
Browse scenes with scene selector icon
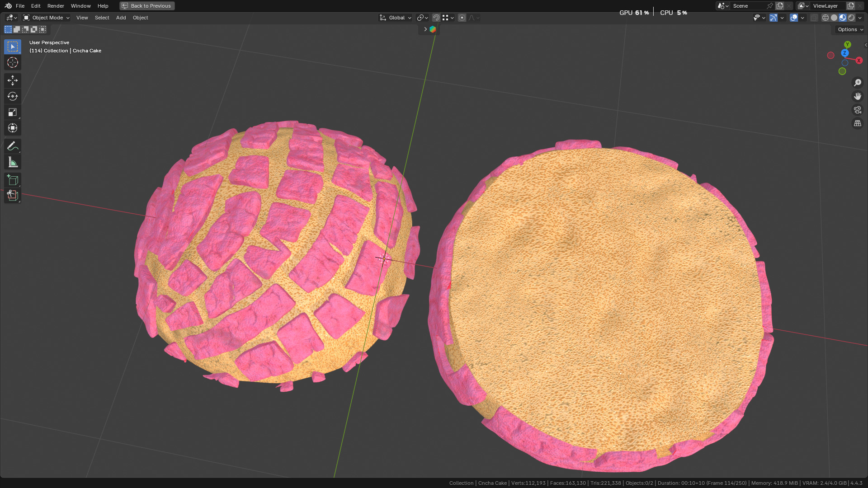(x=722, y=6)
